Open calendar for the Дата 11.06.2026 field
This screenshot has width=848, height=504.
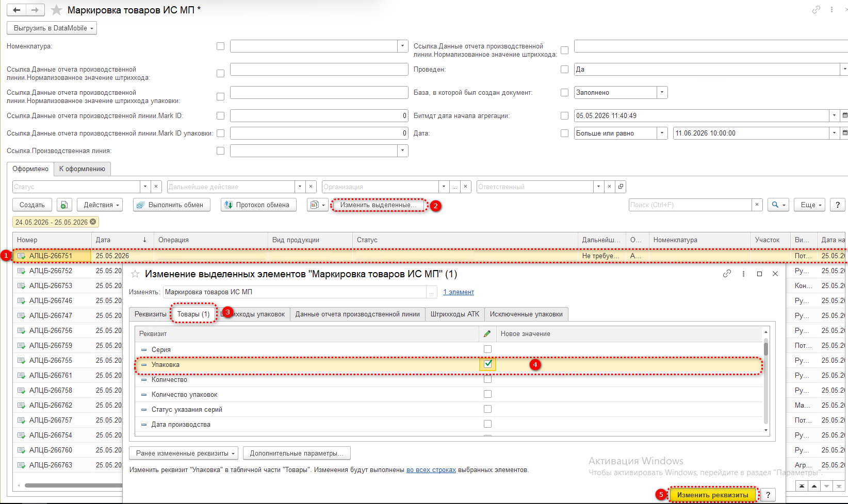point(844,133)
